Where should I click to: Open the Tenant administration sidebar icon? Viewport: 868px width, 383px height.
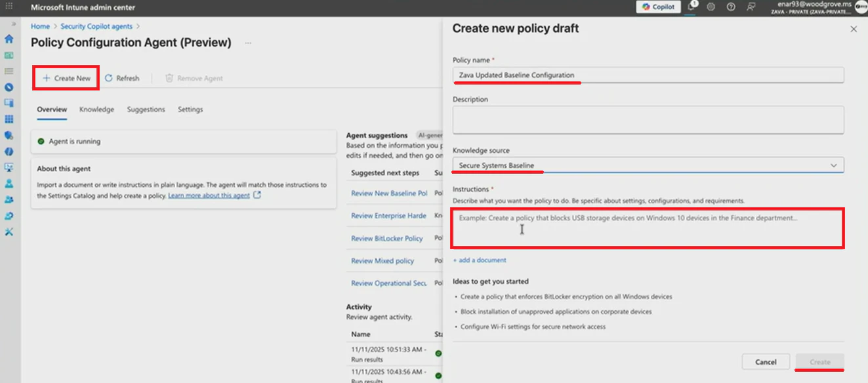pos(9,216)
